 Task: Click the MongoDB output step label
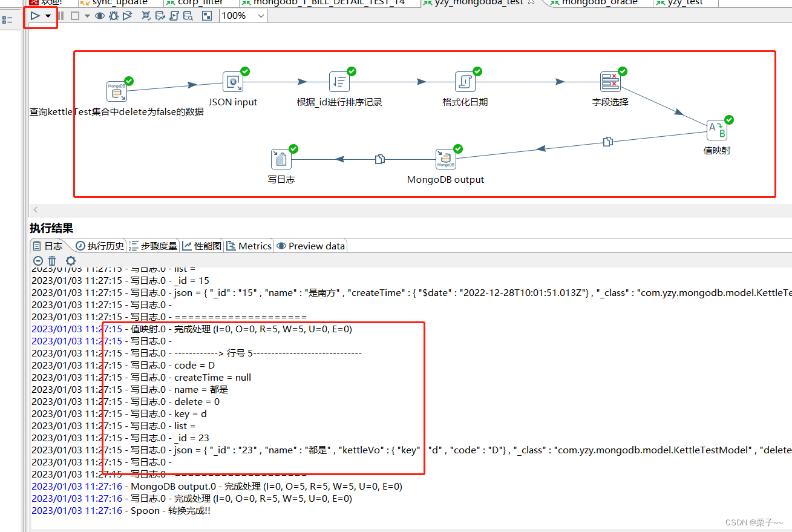pos(446,180)
